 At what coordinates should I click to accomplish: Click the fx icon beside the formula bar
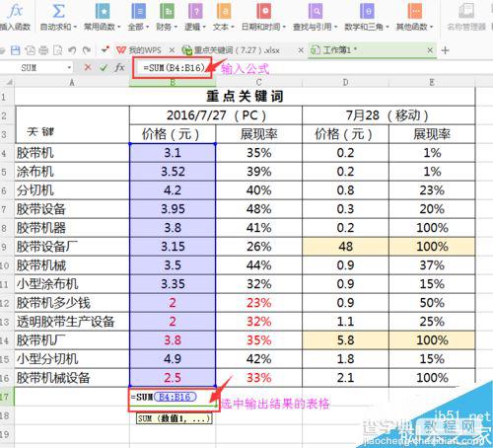pos(119,68)
